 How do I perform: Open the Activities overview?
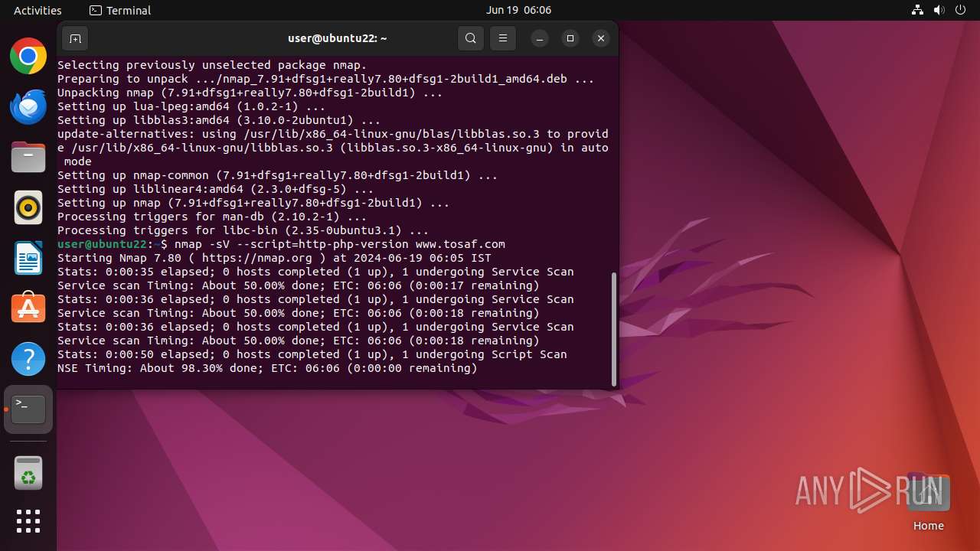coord(38,10)
